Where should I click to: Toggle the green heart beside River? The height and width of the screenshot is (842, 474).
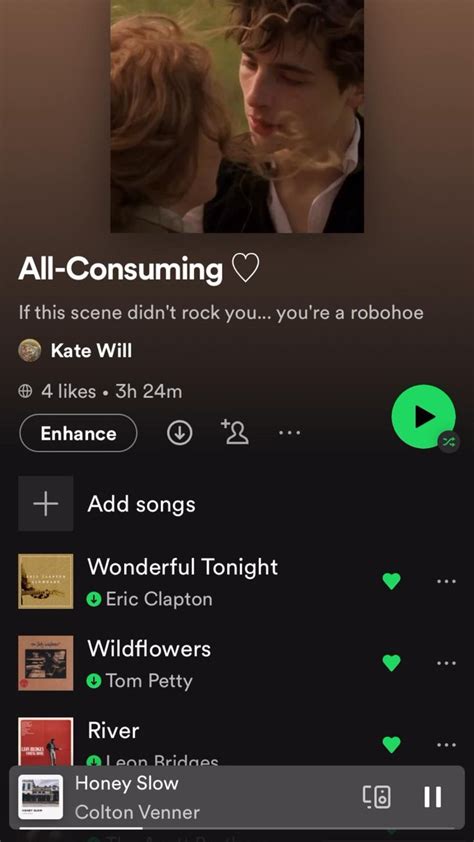(x=391, y=744)
